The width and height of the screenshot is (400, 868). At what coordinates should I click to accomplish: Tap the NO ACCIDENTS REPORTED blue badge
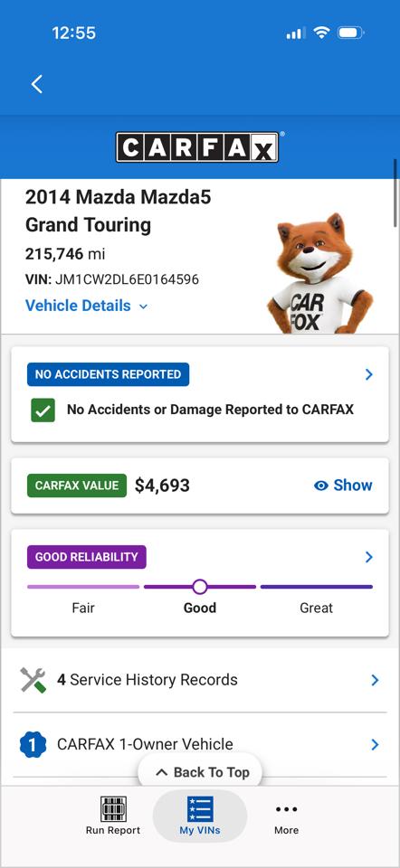[x=108, y=374]
